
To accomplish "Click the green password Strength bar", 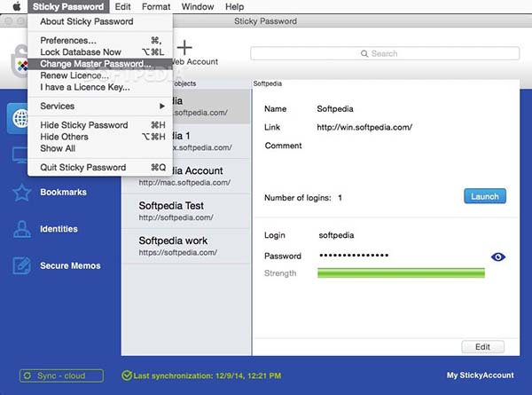I will point(401,273).
